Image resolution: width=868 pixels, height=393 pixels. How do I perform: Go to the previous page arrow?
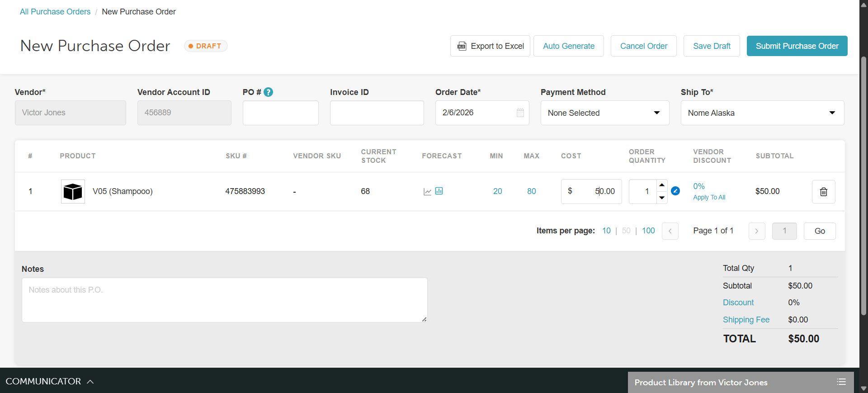click(x=670, y=231)
